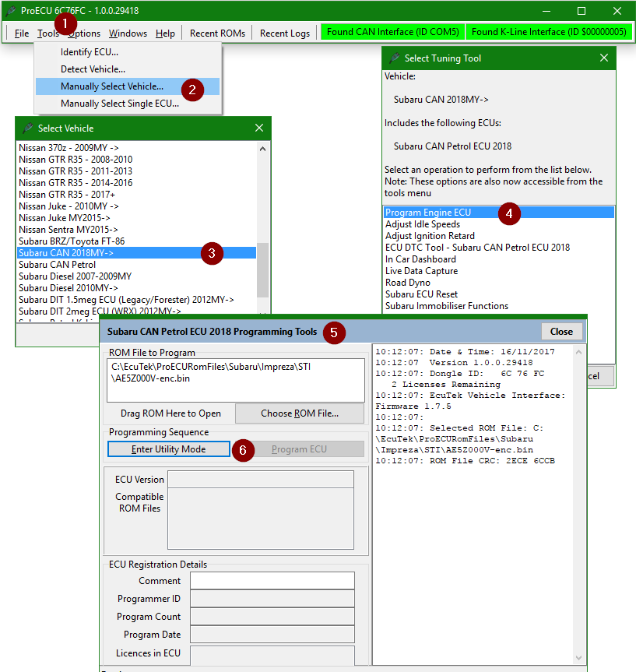Screen dimensions: 636x672
Task: Select Detect Vehicle... from Tools menu
Action: (x=93, y=69)
